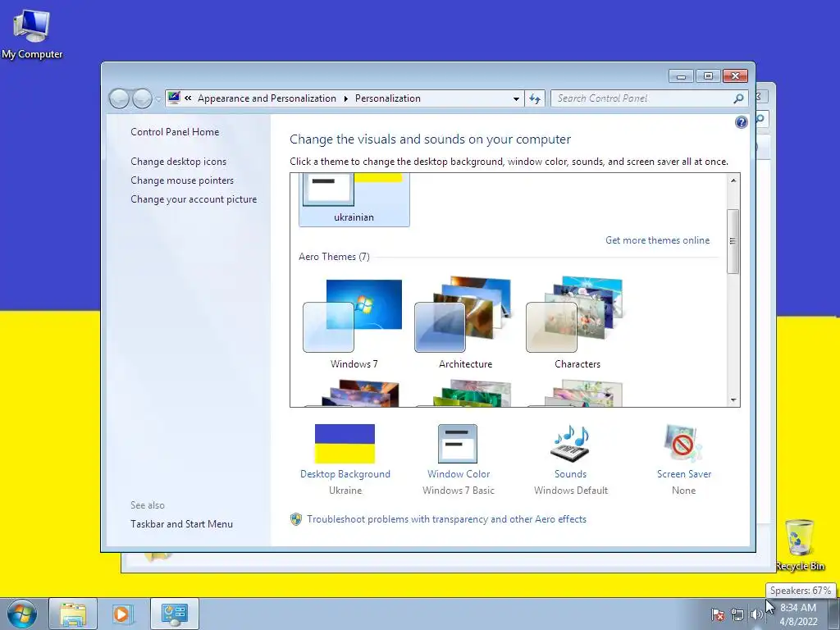Open Windows Explorer from the taskbar

click(73, 614)
